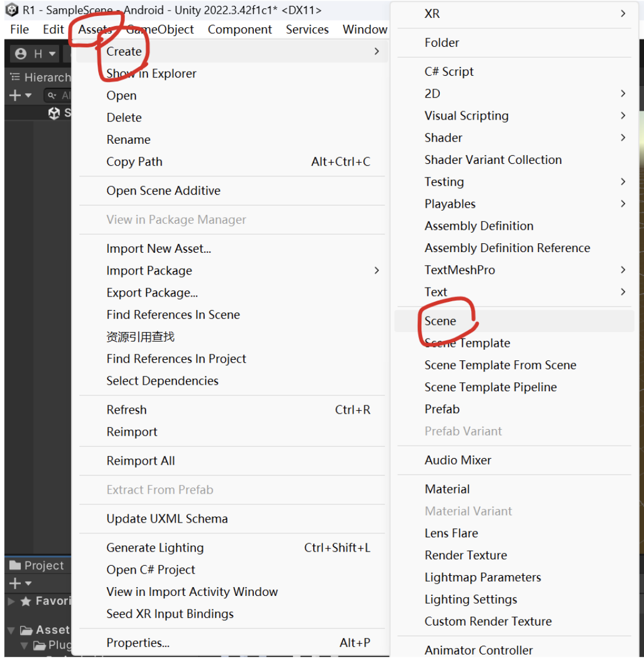Collapse the Assets folder tree node

(x=11, y=630)
